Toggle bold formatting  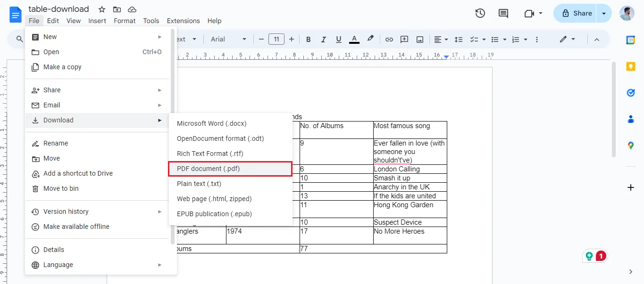click(308, 39)
